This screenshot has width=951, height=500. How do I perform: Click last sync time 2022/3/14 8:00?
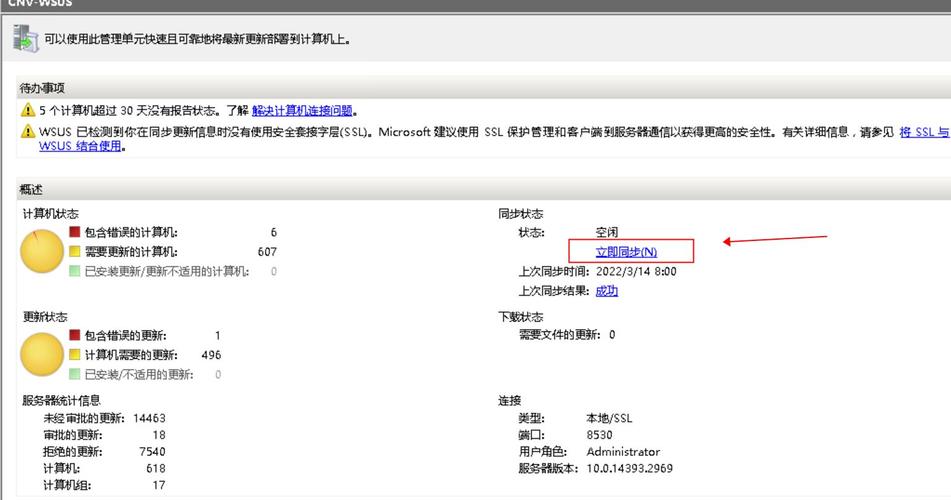(x=636, y=271)
